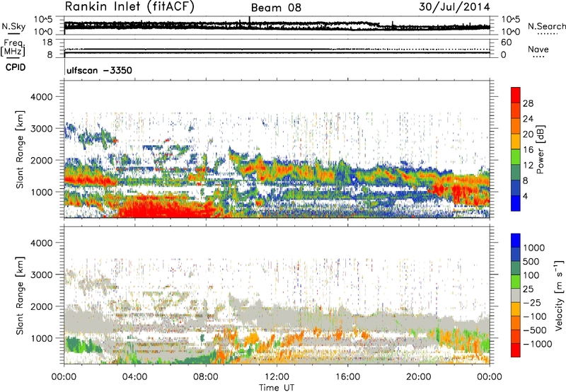Click the sky noise trace panel
Screen dimensions: 566x392
click(277, 25)
